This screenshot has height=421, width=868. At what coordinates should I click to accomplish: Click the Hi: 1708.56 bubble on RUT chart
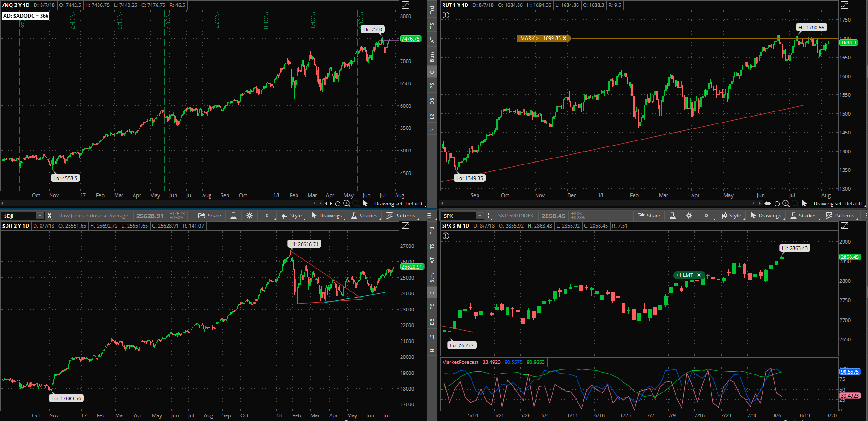[811, 28]
